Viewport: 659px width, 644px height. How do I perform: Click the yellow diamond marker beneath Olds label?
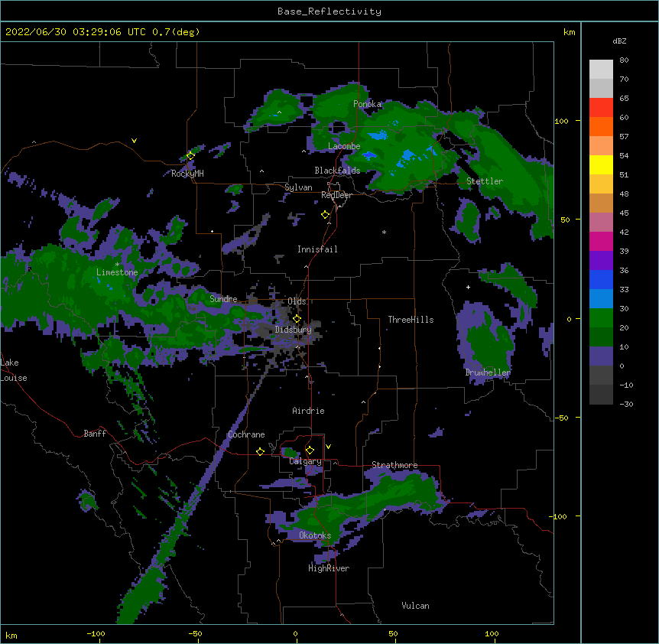point(297,319)
